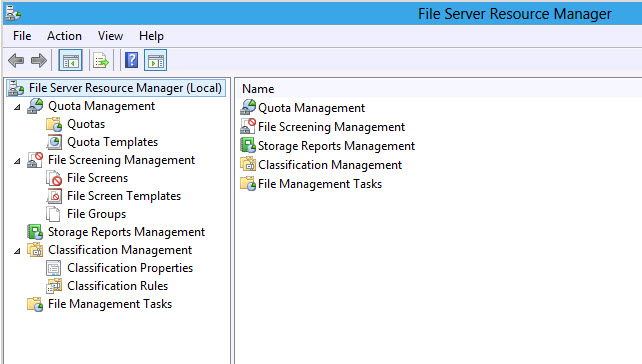642x364 pixels.
Task: Toggle Show/Hide Console Tree toolbar icon
Action: [x=70, y=61]
